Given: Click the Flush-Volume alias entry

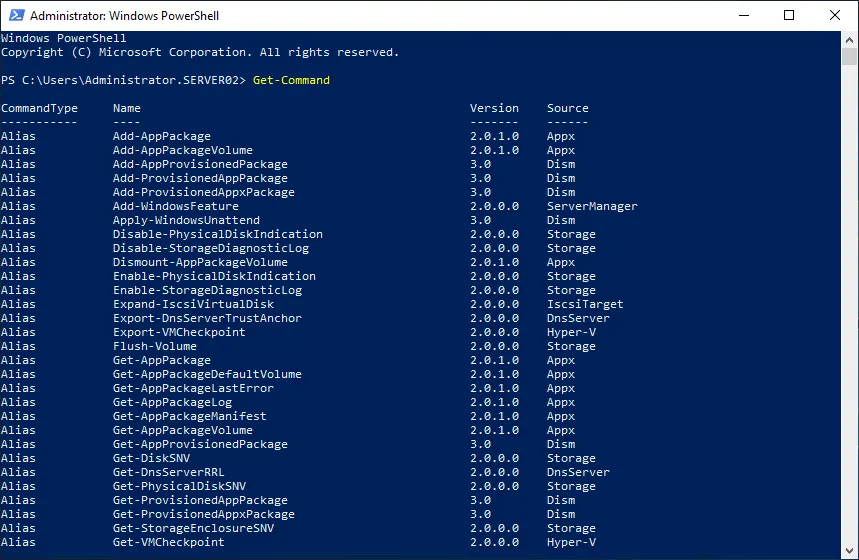Looking at the screenshot, I should 155,346.
